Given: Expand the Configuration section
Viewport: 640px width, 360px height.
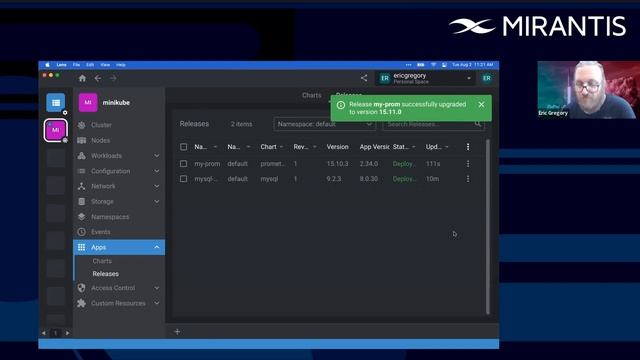Looking at the screenshot, I should click(x=156, y=171).
